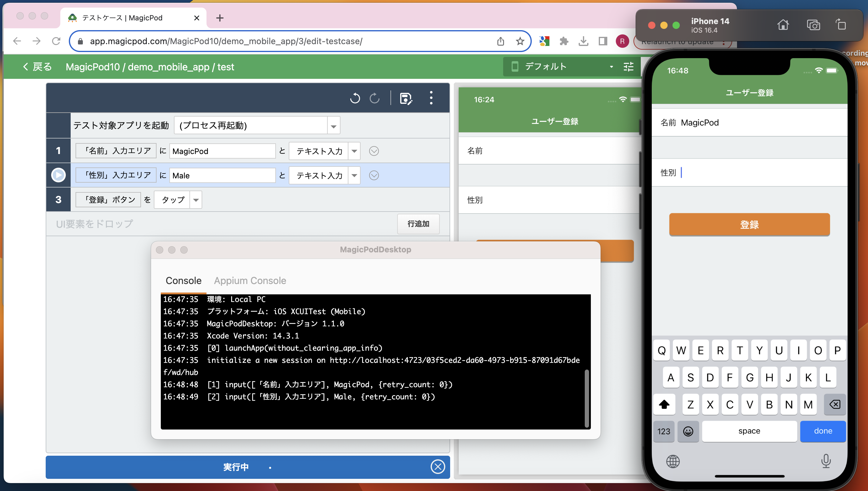Tap the orange 登録 button on the iPhone
This screenshot has width=868, height=491.
coord(749,224)
